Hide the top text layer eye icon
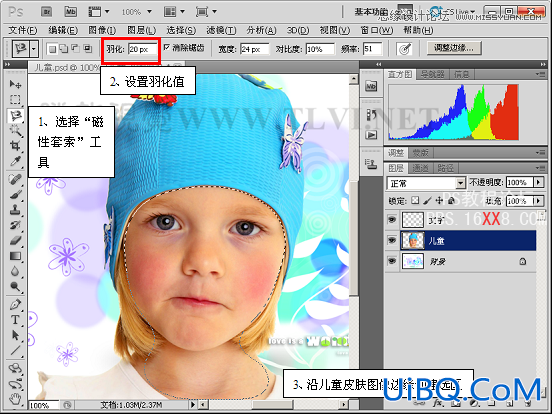552x414 pixels. pos(391,220)
